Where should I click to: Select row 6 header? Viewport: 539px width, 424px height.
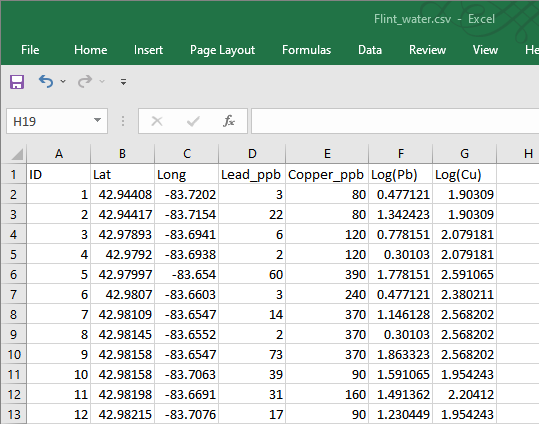pos(13,274)
